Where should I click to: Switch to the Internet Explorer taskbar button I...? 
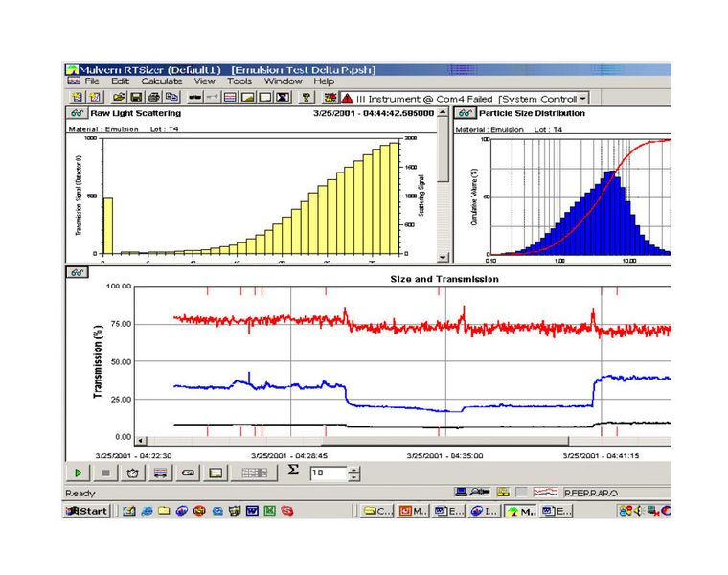point(484,511)
